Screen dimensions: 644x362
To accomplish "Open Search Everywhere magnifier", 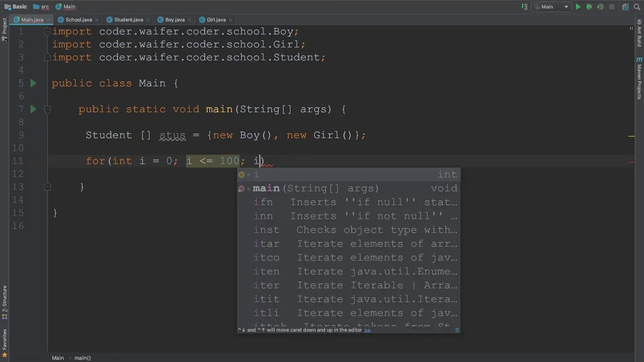I will [637, 7].
